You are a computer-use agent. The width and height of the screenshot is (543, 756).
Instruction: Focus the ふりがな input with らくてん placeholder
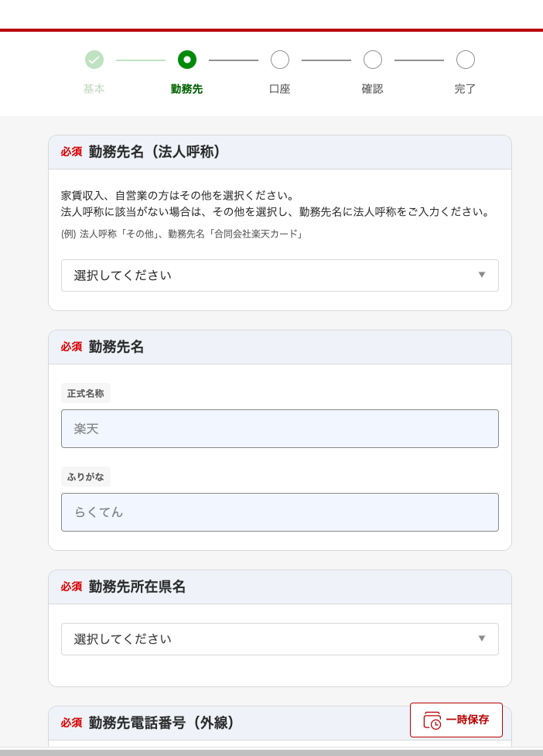pyautogui.click(x=280, y=512)
